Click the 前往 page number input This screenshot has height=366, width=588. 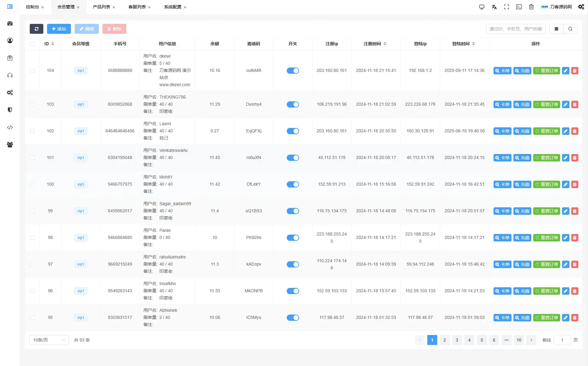coord(562,340)
